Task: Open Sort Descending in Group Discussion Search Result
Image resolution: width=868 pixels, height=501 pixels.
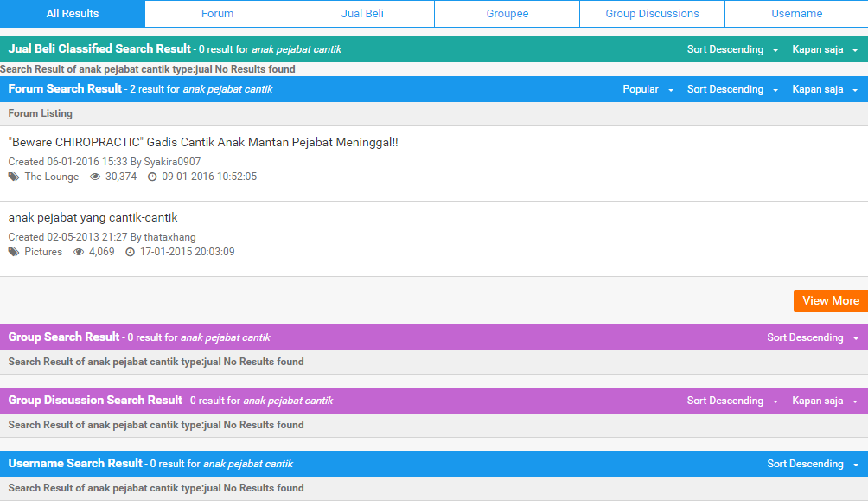Action: [732, 401]
